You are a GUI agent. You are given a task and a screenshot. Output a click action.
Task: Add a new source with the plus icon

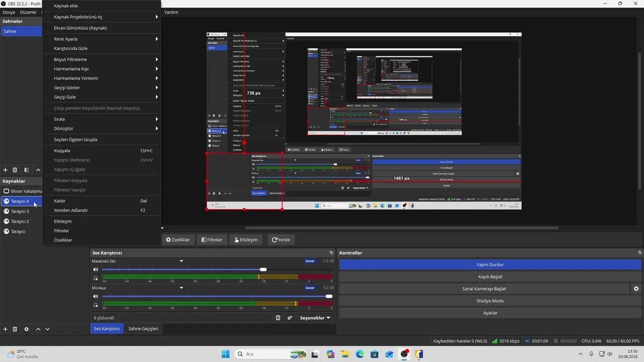point(6,329)
